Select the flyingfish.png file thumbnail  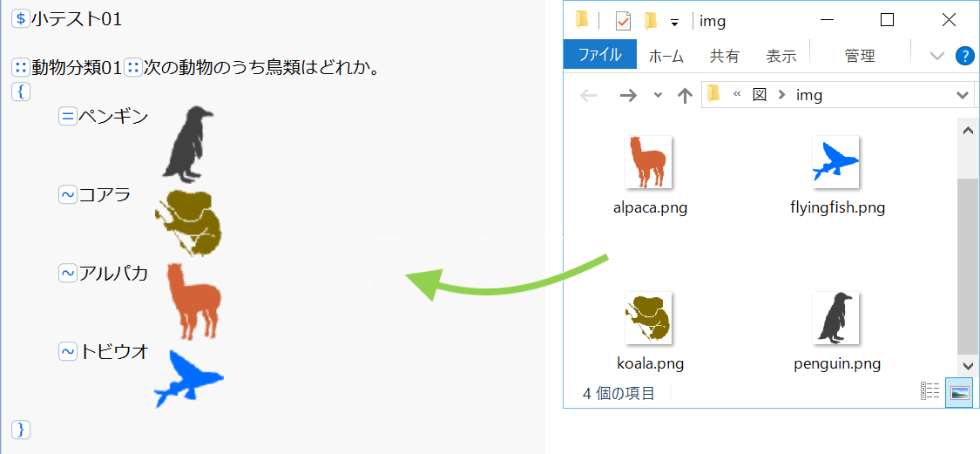pyautogui.click(x=835, y=162)
